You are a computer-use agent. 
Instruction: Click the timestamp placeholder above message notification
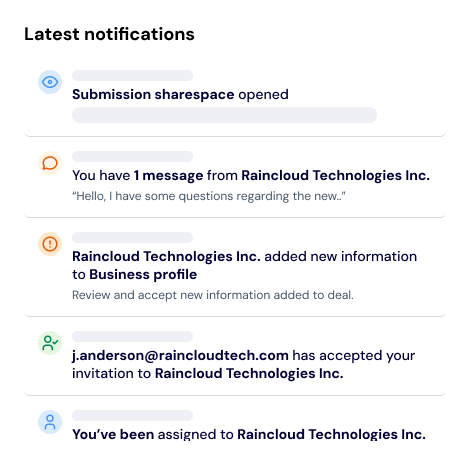[x=132, y=156]
